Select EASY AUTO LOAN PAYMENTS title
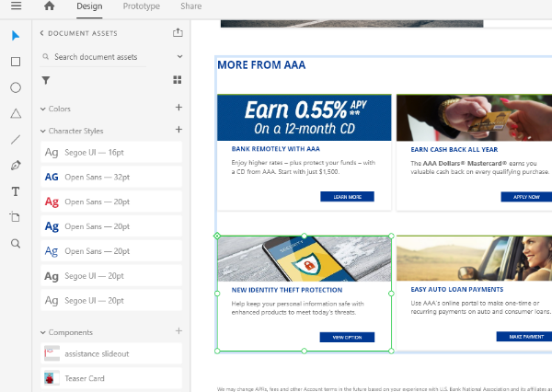The image size is (552, 392). point(457,290)
